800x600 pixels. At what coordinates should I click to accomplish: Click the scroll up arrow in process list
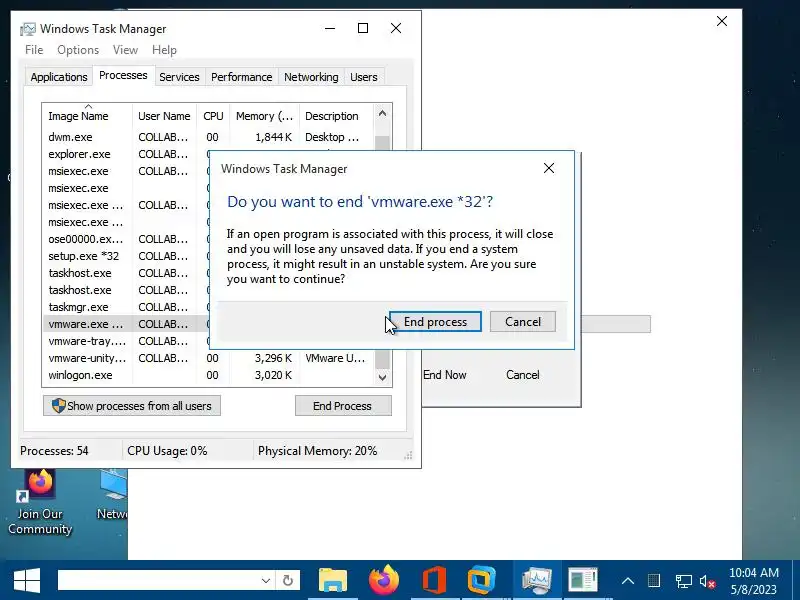[x=383, y=114]
